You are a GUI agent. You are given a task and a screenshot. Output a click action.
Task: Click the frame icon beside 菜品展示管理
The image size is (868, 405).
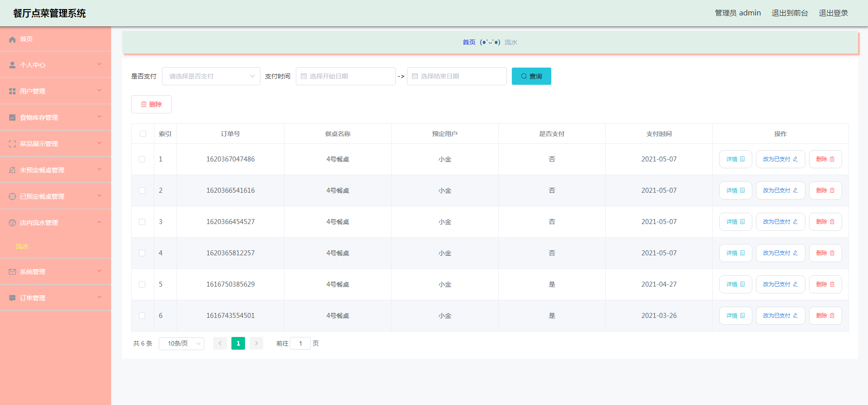click(12, 144)
